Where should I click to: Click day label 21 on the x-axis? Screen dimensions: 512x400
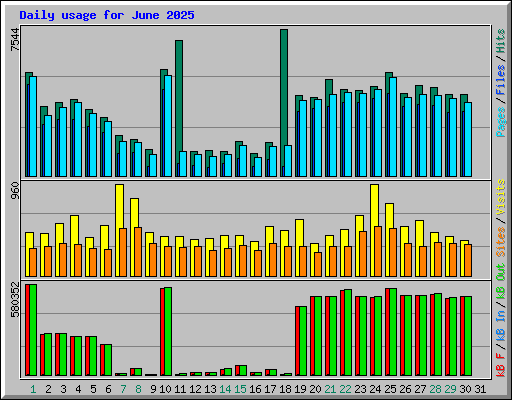coord(330,389)
